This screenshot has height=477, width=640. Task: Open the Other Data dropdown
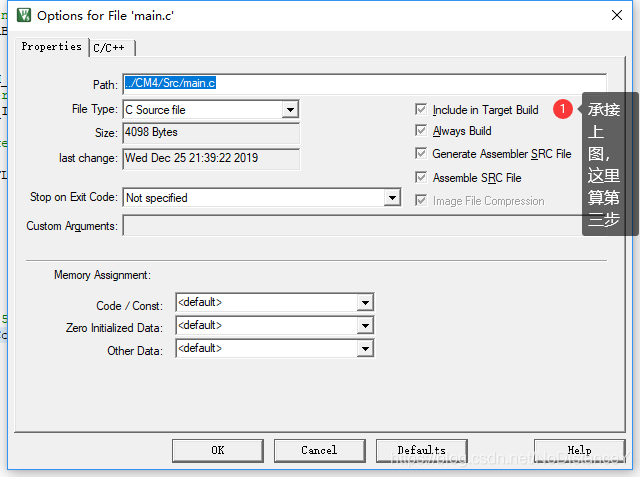[365, 349]
